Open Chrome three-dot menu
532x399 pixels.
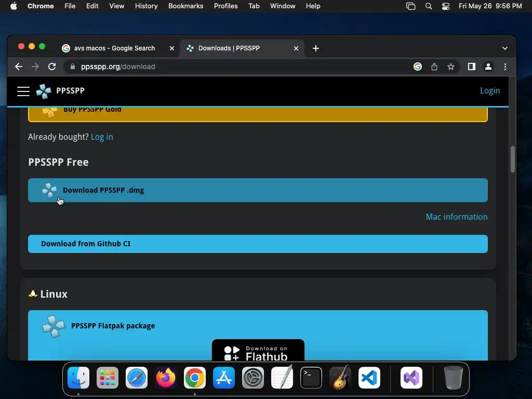click(505, 66)
